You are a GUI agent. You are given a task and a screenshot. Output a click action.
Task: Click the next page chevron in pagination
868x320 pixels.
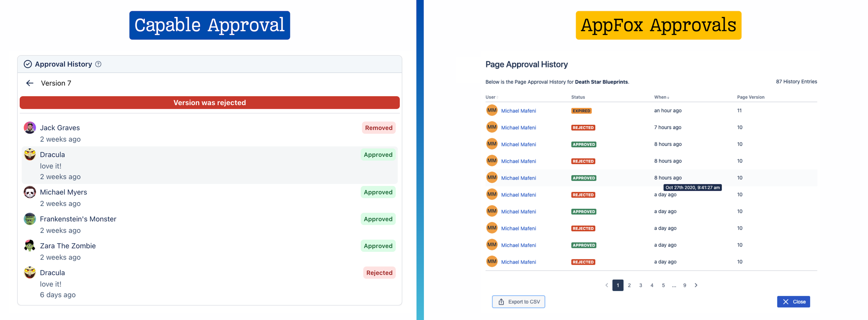[696, 285]
